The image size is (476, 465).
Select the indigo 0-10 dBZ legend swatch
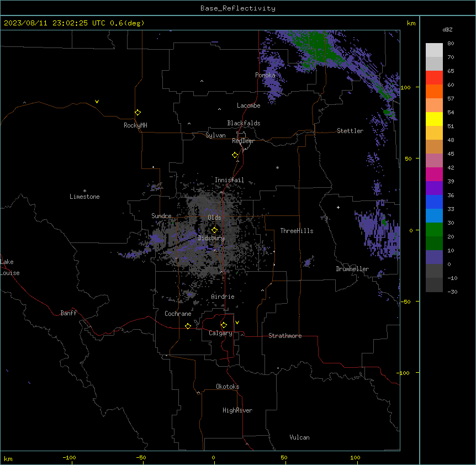point(434,257)
